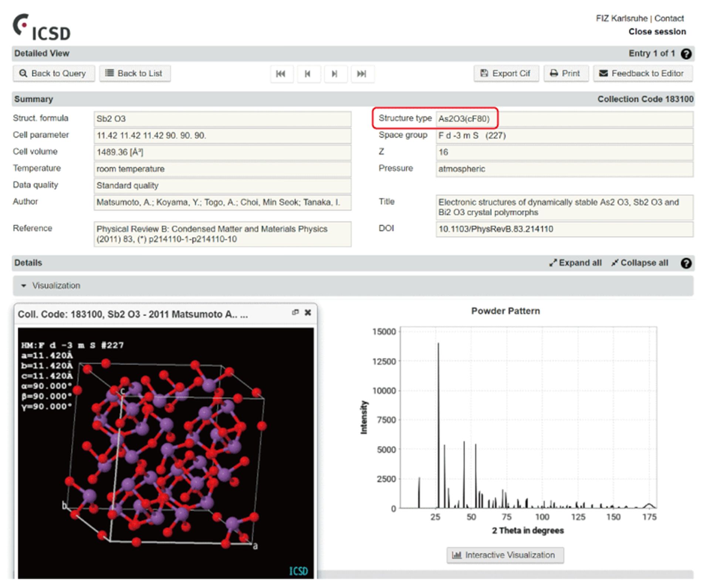Click the Reference field Physical Review B
Screen dimensions: 710x588
click(223, 234)
